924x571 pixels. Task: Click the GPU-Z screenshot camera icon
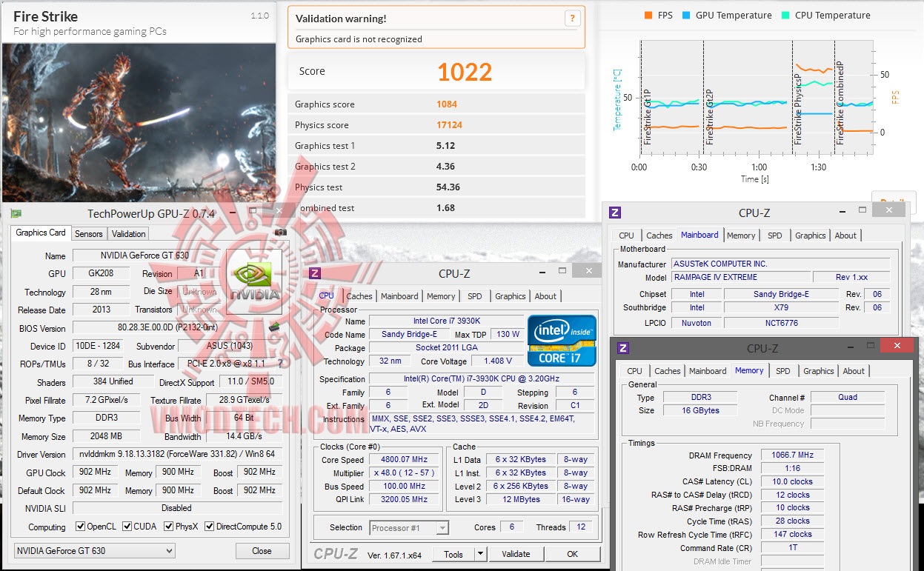pyautogui.click(x=280, y=232)
